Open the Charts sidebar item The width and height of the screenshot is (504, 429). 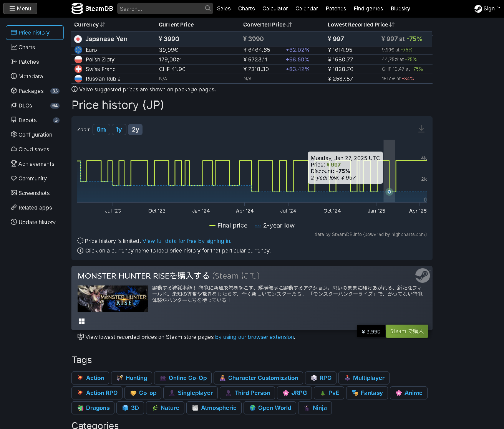[35, 47]
